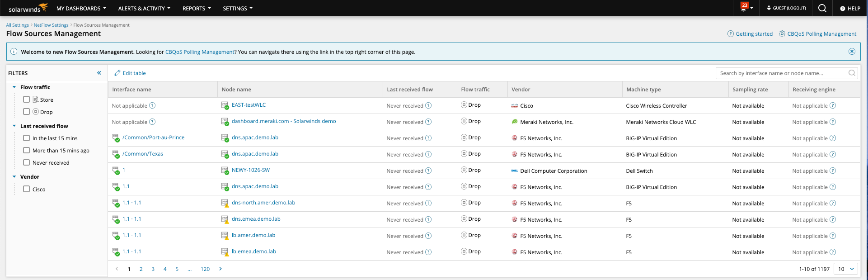Click the Edit table pencil icon

click(117, 73)
